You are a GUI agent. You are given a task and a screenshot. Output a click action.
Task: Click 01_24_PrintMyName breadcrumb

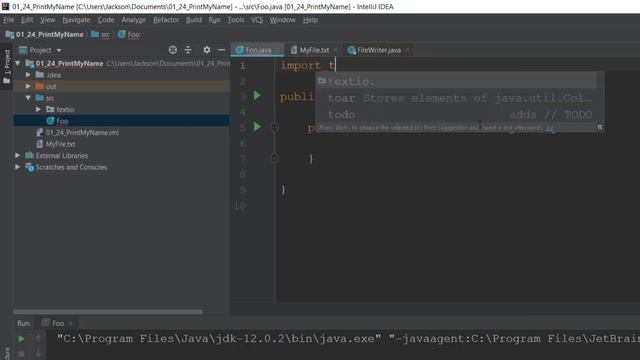click(x=45, y=35)
